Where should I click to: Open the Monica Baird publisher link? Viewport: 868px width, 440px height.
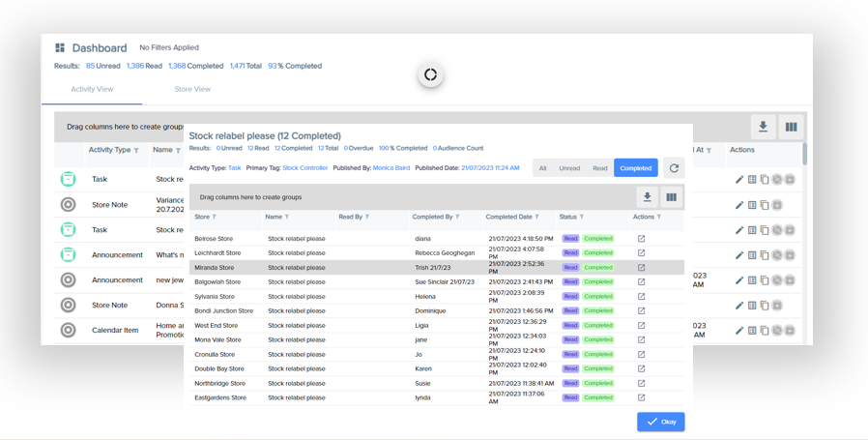point(391,168)
